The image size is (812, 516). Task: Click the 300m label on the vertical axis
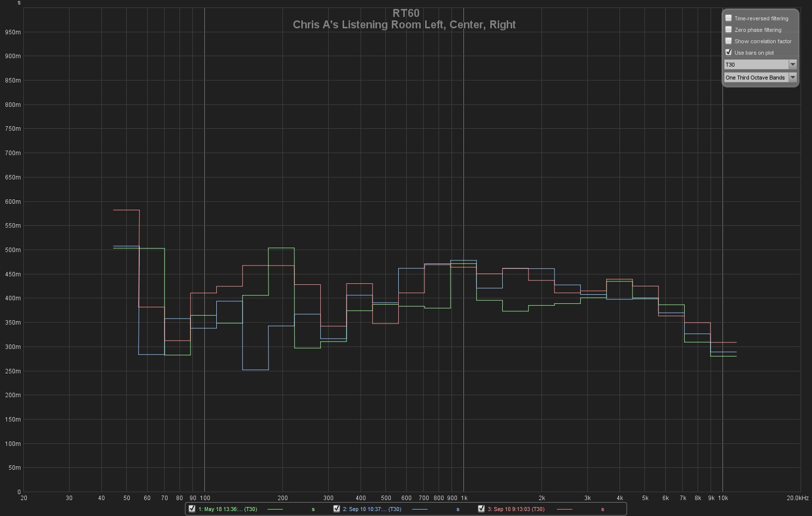click(13, 347)
